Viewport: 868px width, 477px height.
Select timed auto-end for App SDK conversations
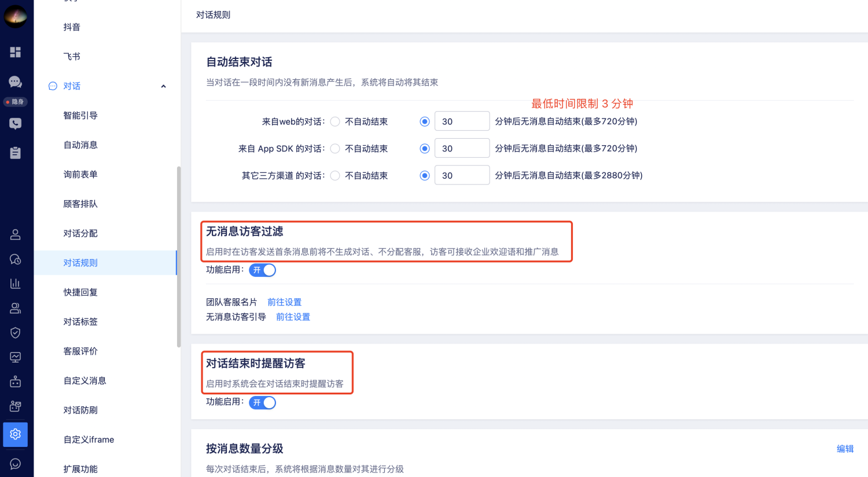click(425, 149)
